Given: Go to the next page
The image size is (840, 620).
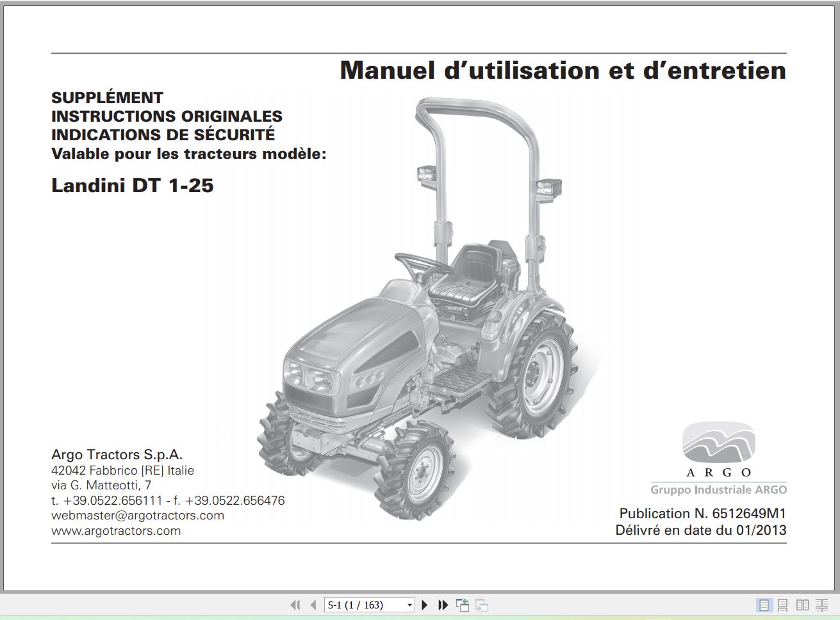Looking at the screenshot, I should [424, 605].
